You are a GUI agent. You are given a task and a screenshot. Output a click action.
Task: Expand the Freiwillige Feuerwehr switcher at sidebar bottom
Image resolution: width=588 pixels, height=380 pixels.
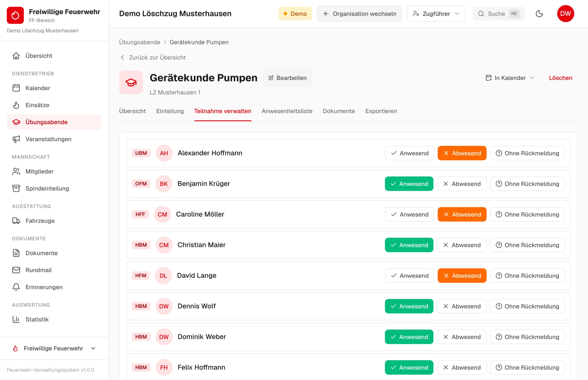pyautogui.click(x=54, y=348)
